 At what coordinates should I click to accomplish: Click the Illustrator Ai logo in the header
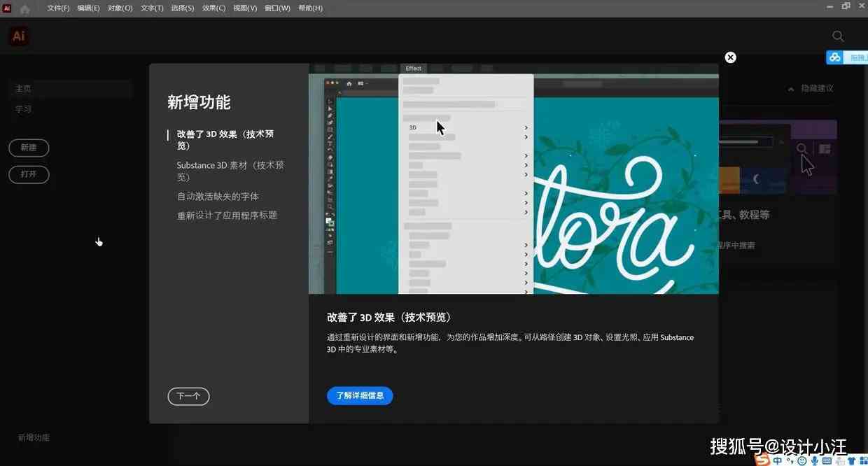tap(19, 36)
